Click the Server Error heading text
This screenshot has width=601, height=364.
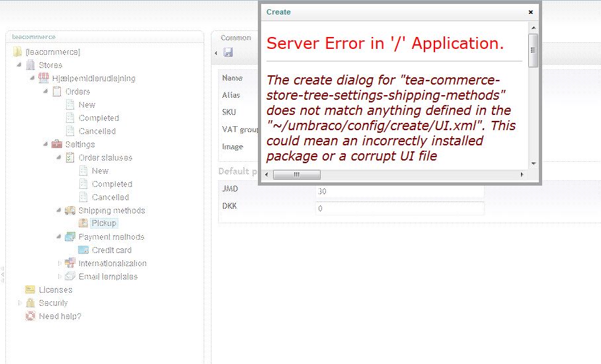tap(385, 43)
